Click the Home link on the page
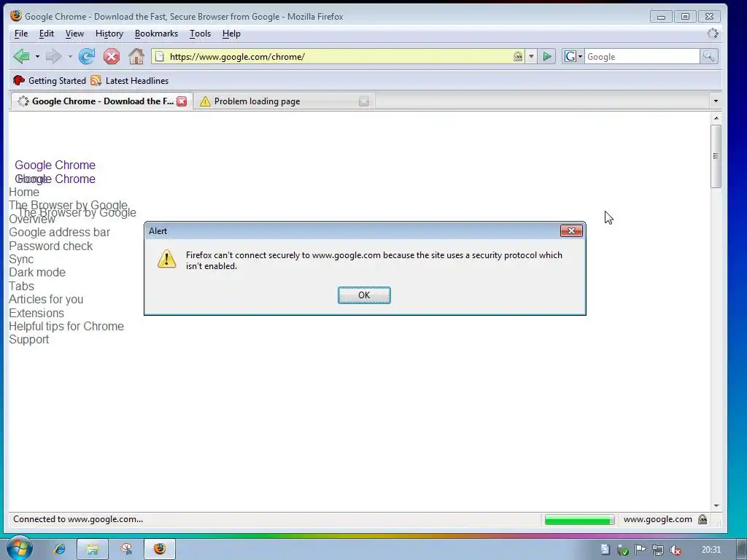Viewport: 747px width, 560px height. [x=24, y=192]
